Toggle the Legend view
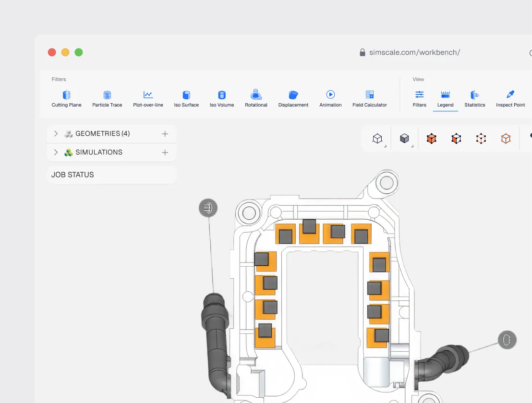The image size is (532, 403). [x=445, y=99]
